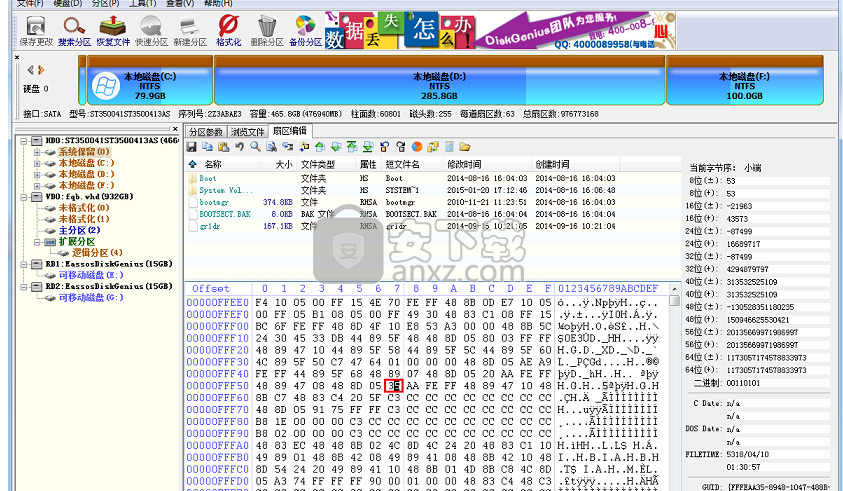
Task: Select 可移动磁盘(E:) in the tree
Action: click(91, 275)
